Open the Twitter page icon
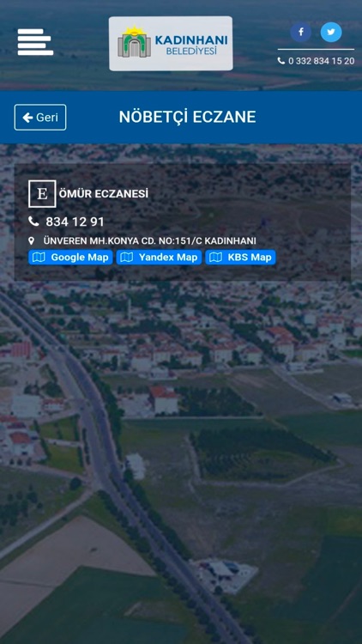This screenshot has height=644, width=362. pyautogui.click(x=331, y=32)
